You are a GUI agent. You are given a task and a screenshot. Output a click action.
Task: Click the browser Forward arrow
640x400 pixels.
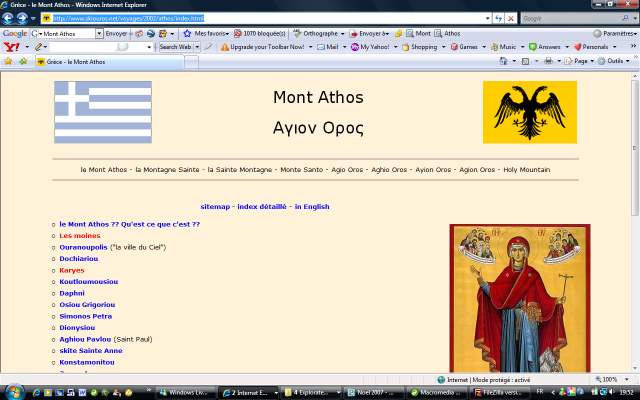click(22, 18)
